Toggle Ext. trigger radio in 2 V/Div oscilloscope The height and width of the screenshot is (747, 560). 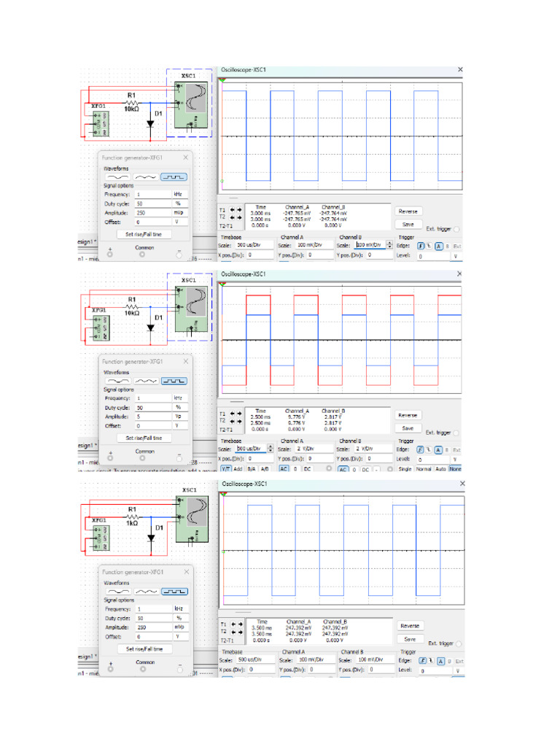click(456, 433)
